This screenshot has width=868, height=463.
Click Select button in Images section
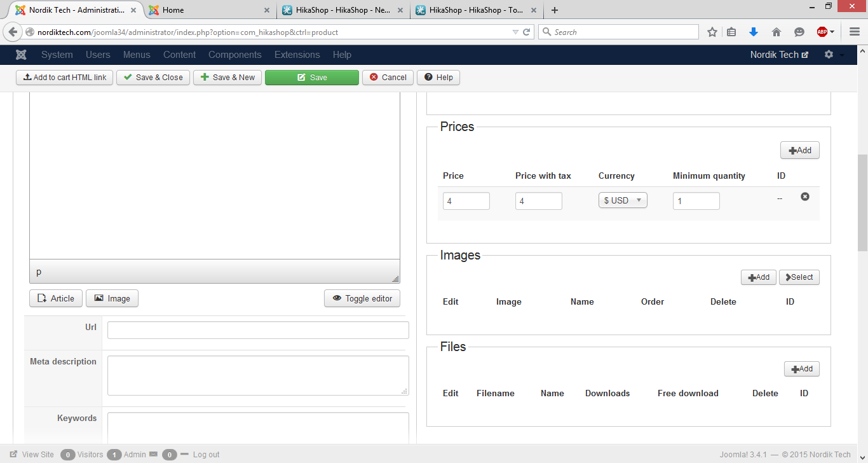799,277
